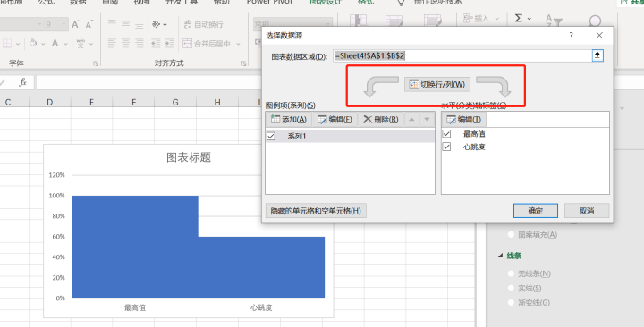
Task: Open the 字体 group dialog launcher
Action: tap(96, 63)
